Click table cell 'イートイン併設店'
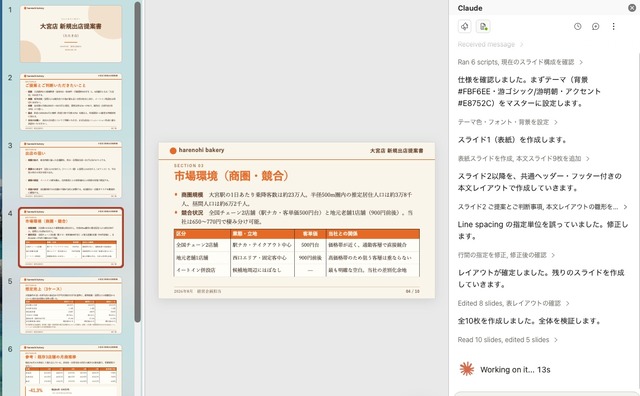640x396 pixels. [x=202, y=270]
